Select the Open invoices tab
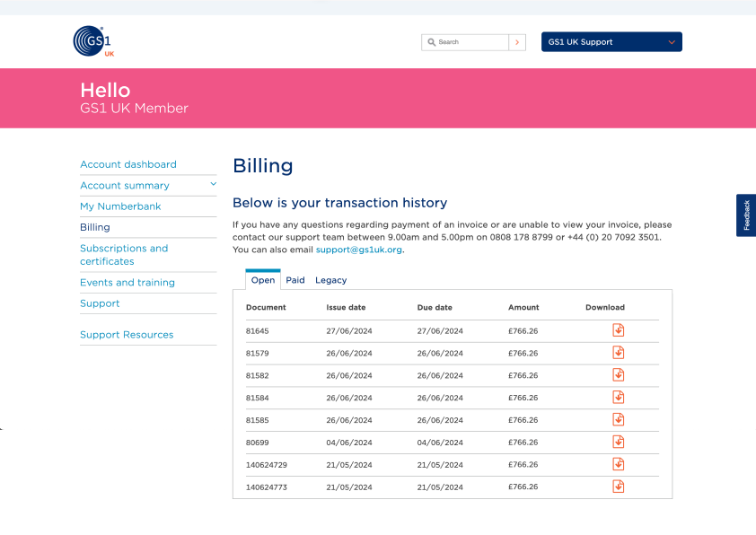The width and height of the screenshot is (756, 535). coord(263,280)
